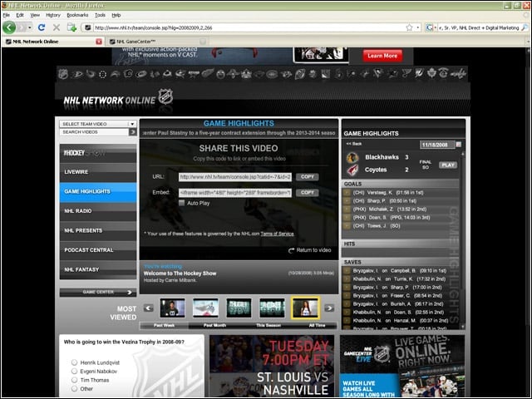Screen dimensions: 532x399
Task: Open the Podcast Central sidebar section
Action: click(98, 250)
